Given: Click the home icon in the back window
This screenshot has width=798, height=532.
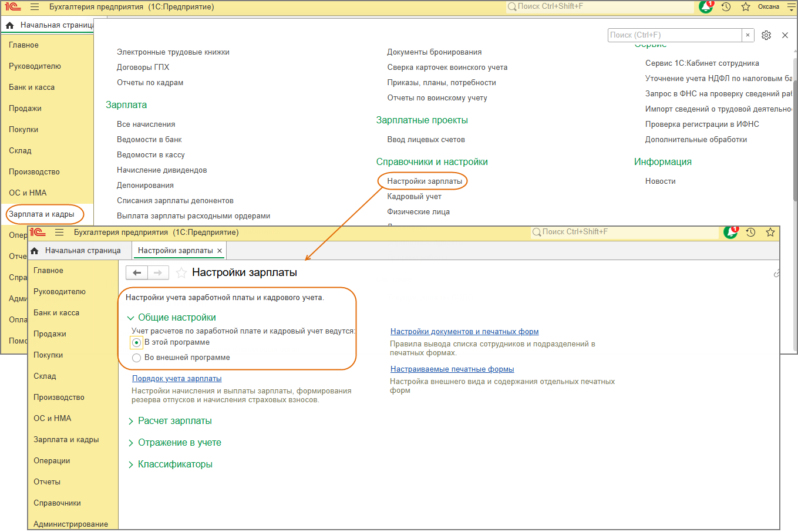Looking at the screenshot, I should tap(9, 25).
